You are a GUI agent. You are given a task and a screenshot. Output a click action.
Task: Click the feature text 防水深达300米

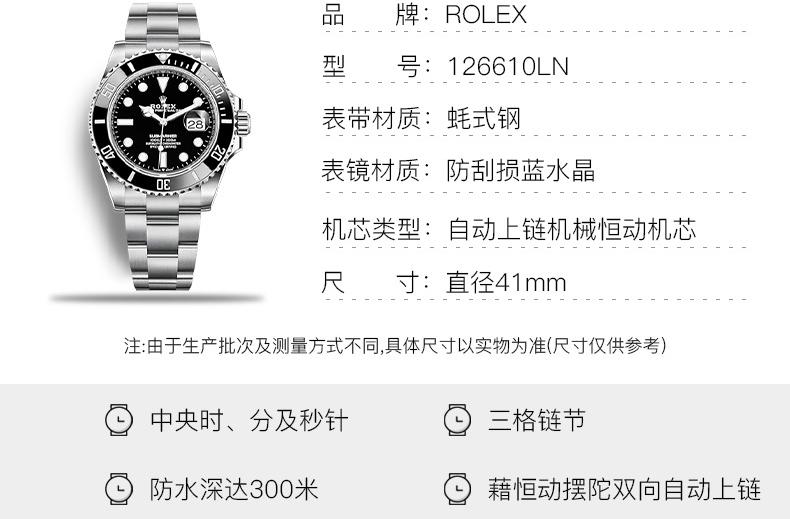point(234,489)
